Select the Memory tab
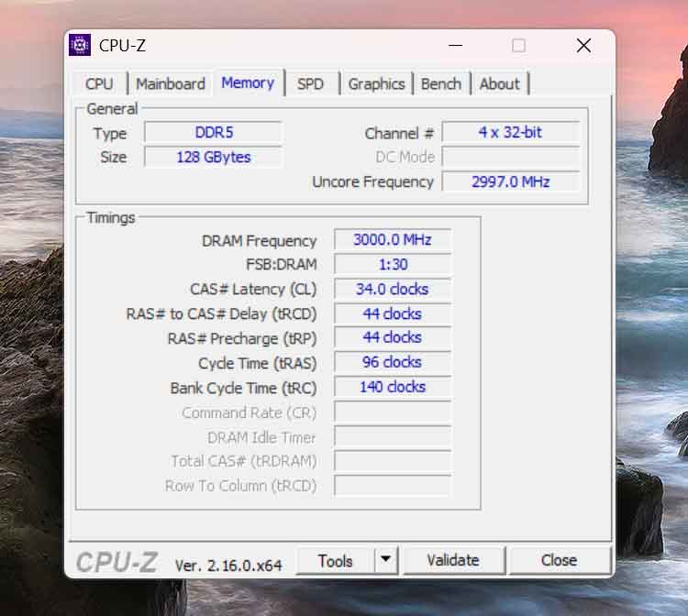The height and width of the screenshot is (616, 688). 248,82
